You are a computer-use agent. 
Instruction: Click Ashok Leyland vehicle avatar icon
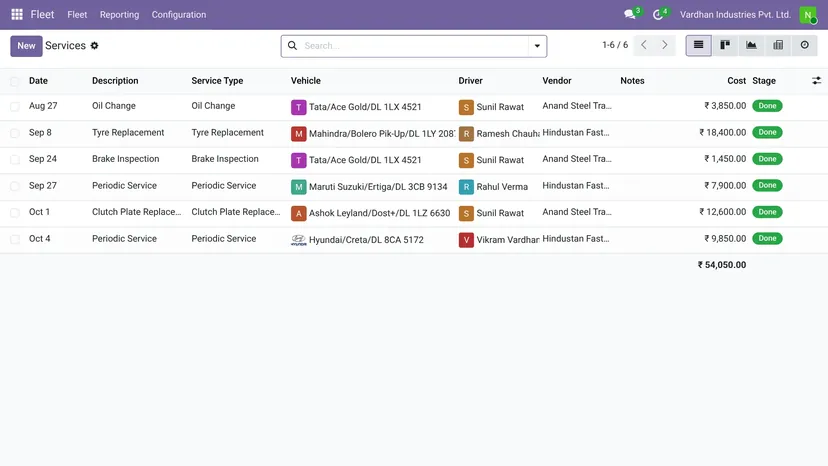click(298, 213)
